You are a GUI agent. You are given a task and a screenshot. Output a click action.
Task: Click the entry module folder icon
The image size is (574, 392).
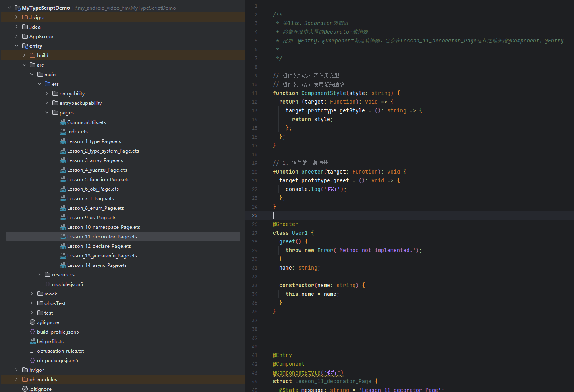tap(25, 46)
